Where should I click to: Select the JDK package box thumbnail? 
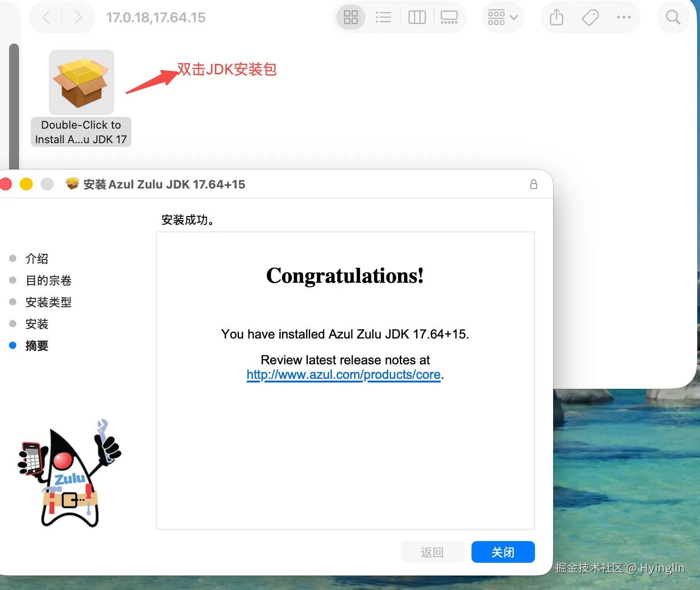(82, 82)
